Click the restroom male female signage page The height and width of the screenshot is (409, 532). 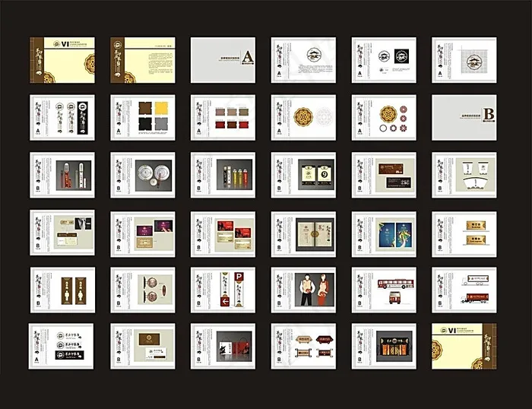tap(62, 290)
